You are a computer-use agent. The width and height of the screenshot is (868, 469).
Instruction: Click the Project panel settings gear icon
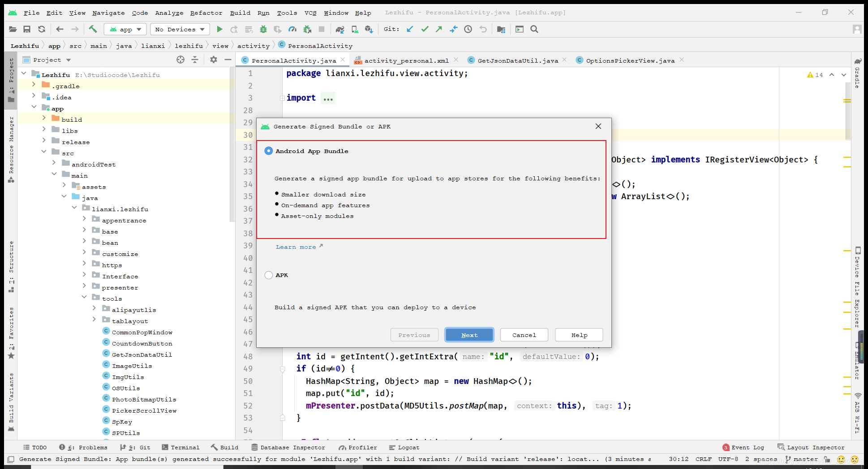click(214, 60)
